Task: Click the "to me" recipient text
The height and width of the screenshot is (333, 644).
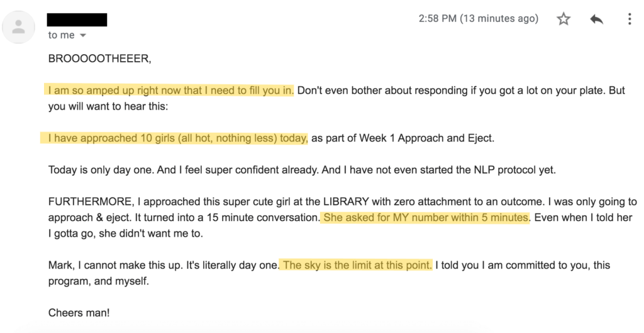Action: coord(61,35)
